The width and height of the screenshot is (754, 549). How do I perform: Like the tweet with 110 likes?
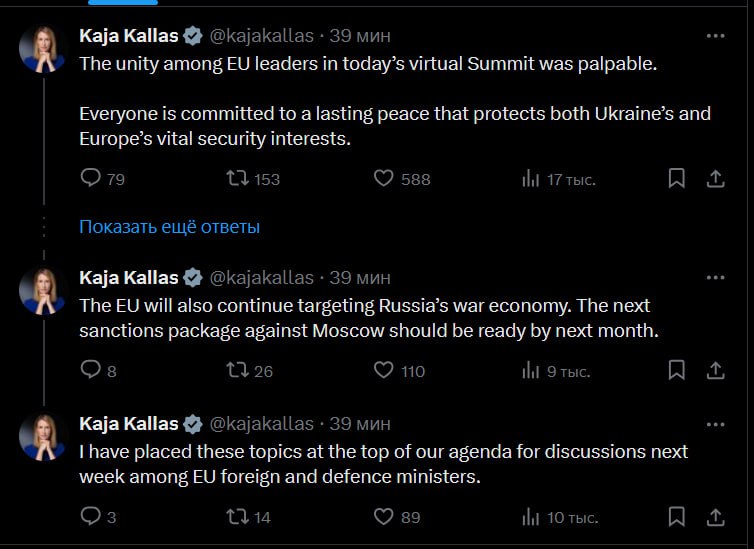384,370
